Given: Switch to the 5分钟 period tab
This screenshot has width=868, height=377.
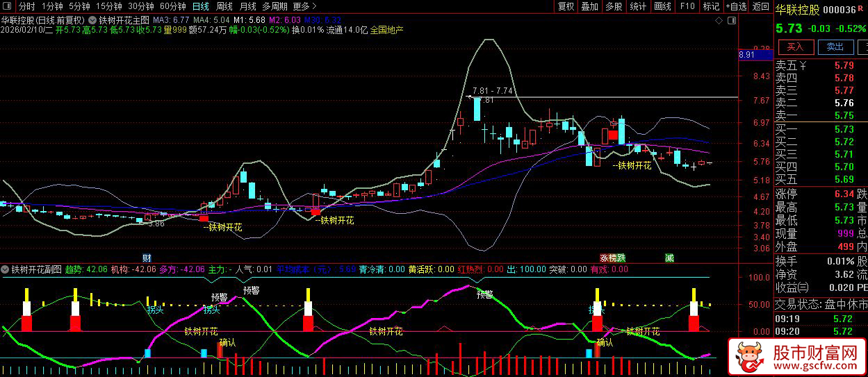Looking at the screenshot, I should click(79, 6).
